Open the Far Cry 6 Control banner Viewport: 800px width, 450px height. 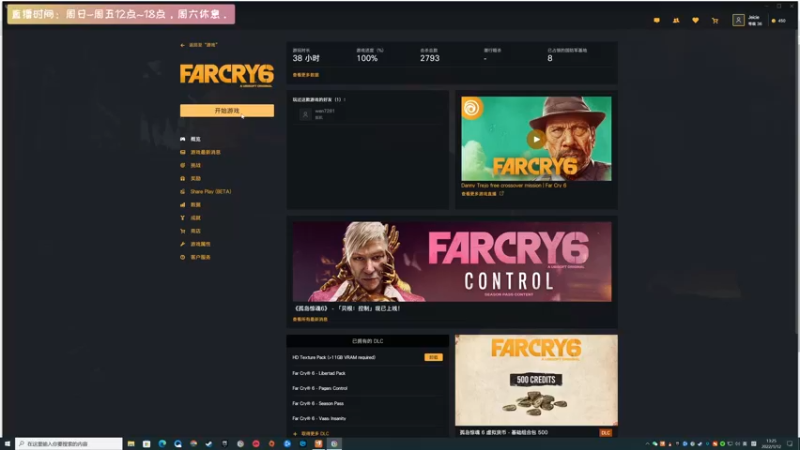452,261
